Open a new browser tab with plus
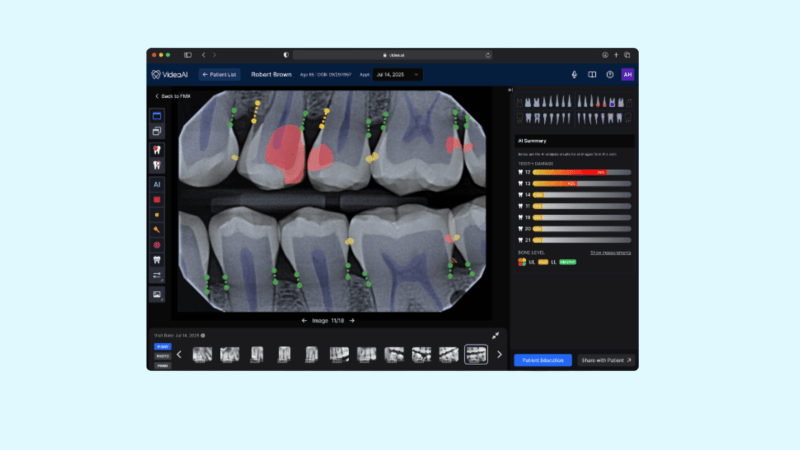 point(616,55)
